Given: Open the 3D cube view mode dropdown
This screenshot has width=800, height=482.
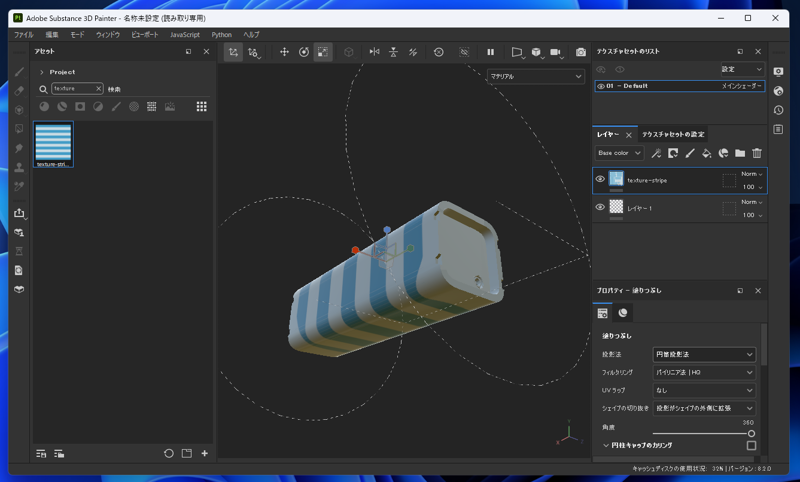Looking at the screenshot, I should [x=536, y=52].
